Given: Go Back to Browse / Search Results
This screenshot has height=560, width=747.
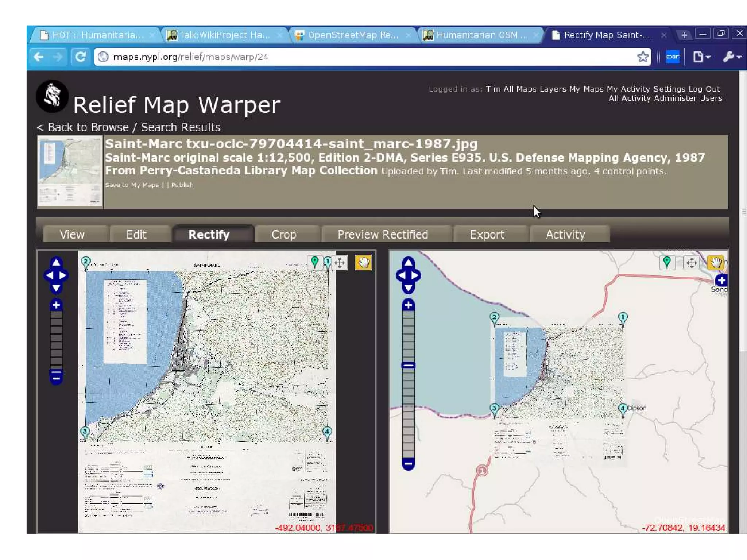Looking at the screenshot, I should coord(129,127).
